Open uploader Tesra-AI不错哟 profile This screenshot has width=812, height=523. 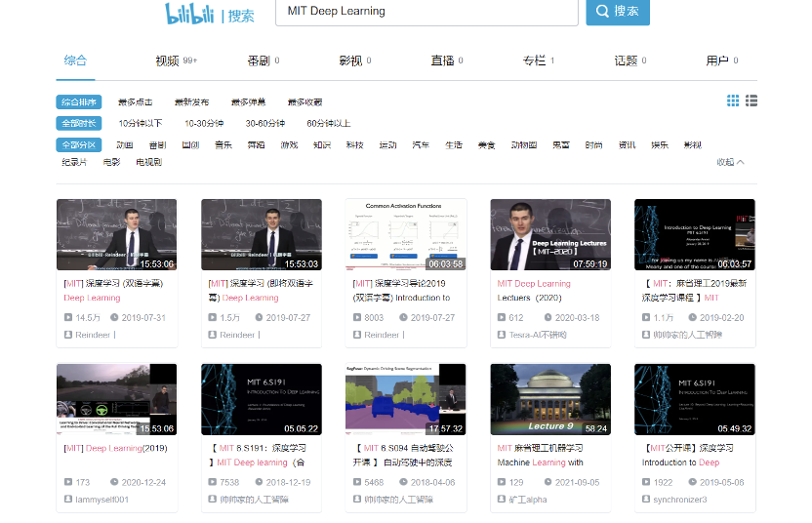pyautogui.click(x=538, y=335)
